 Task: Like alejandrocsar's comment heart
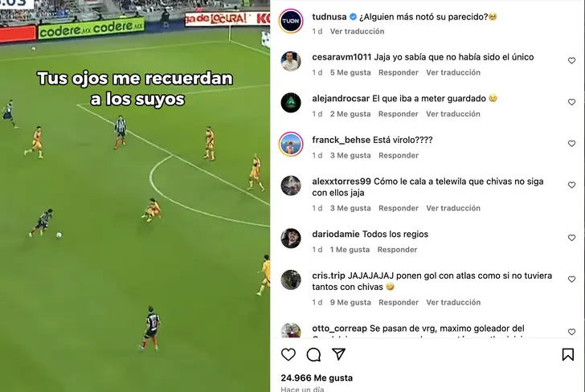coord(571,102)
